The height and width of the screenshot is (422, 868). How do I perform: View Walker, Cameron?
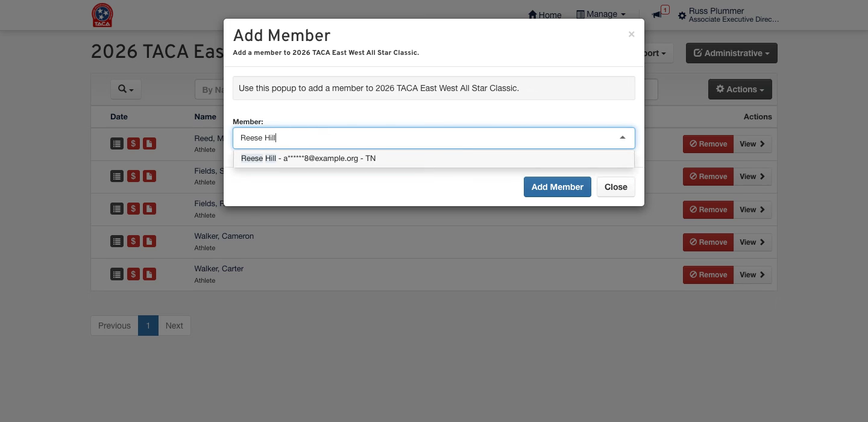point(752,242)
